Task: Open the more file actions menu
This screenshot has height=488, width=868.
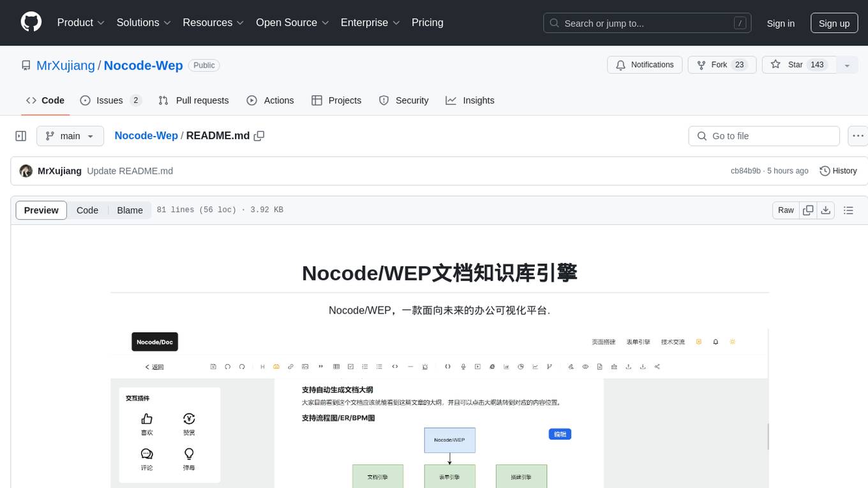Action: point(858,136)
